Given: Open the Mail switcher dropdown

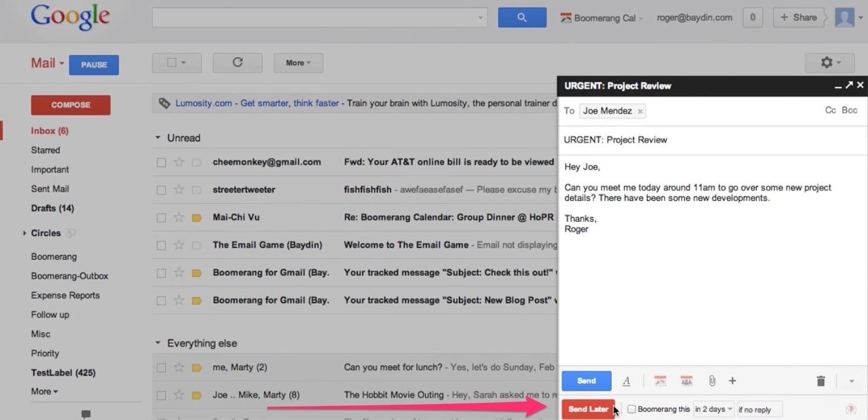Looking at the screenshot, I should click(47, 63).
